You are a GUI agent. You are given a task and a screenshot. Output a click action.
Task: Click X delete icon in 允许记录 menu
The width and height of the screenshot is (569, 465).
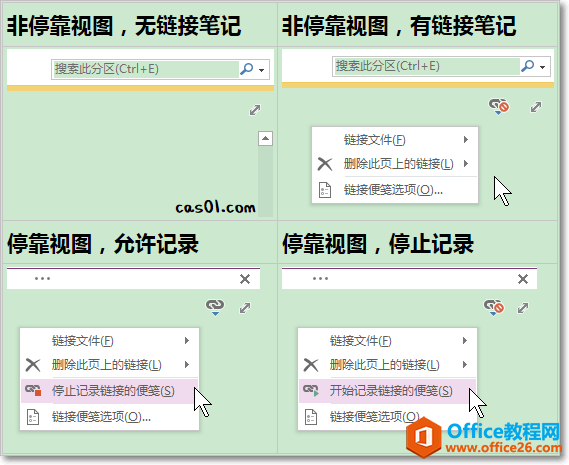click(x=33, y=365)
